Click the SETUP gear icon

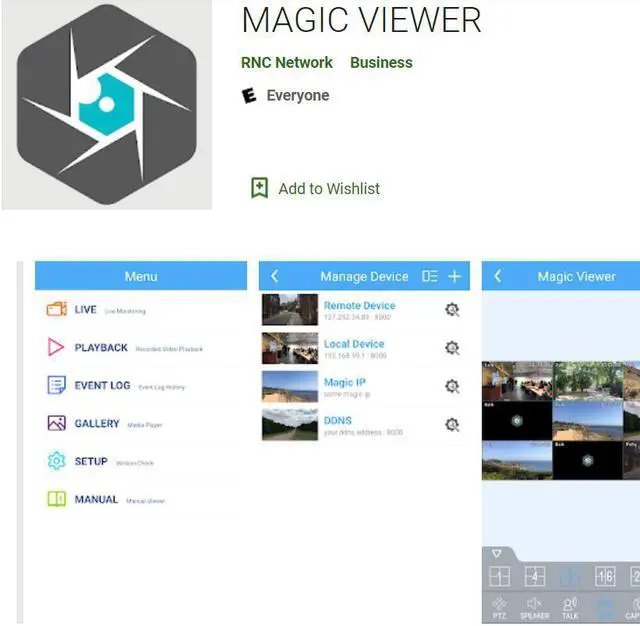coord(56,462)
